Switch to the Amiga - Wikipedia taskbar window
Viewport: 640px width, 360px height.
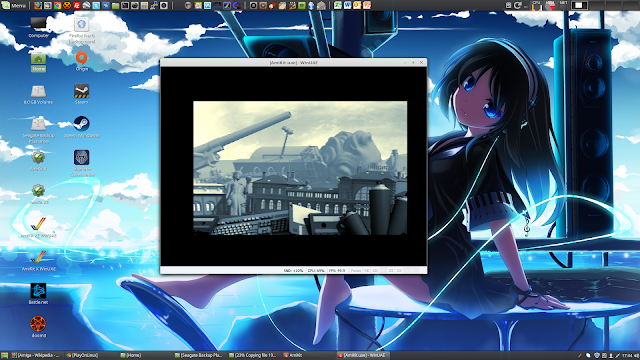coord(35,356)
